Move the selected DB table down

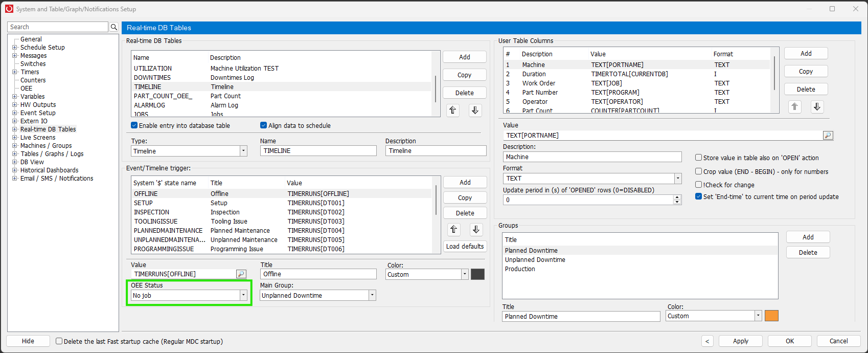coord(475,111)
